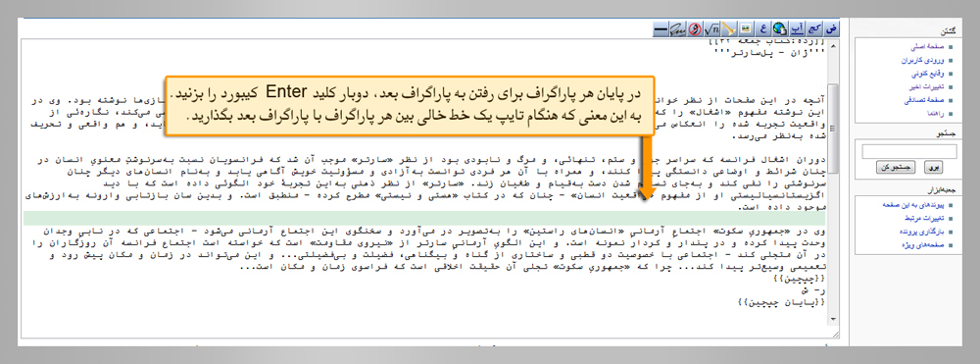This screenshot has height=364, width=980.
Task: Click the headline (ع) toolbar icon
Action: click(x=763, y=28)
